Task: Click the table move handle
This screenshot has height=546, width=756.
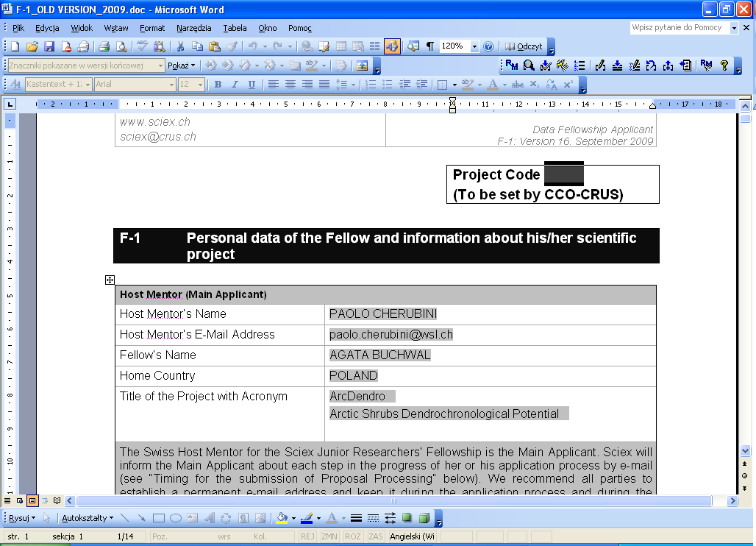Action: point(110,280)
